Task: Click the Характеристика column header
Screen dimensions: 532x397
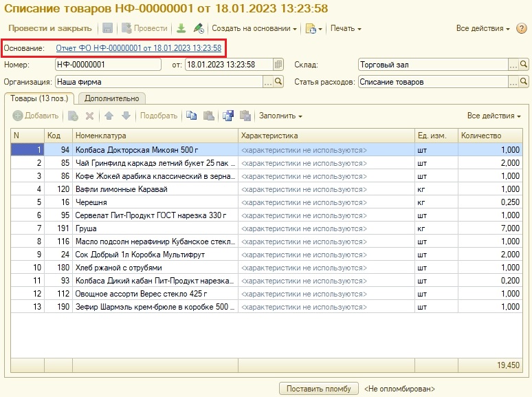Action: point(326,136)
